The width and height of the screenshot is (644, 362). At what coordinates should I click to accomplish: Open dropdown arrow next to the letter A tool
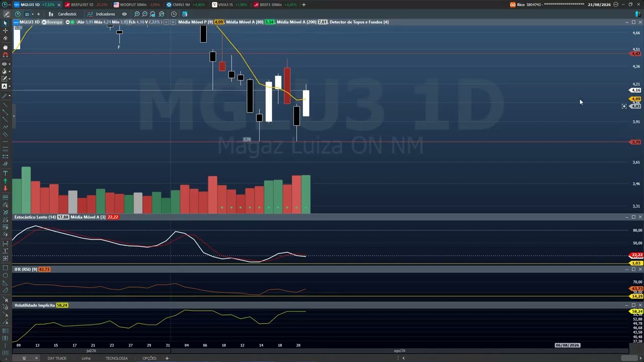10,86
